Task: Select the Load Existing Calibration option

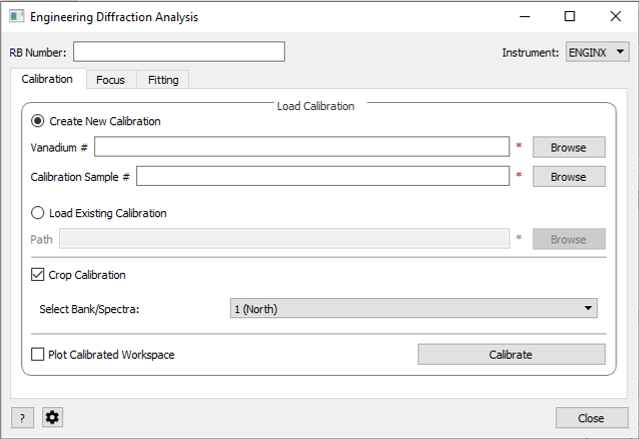Action: coord(39,213)
